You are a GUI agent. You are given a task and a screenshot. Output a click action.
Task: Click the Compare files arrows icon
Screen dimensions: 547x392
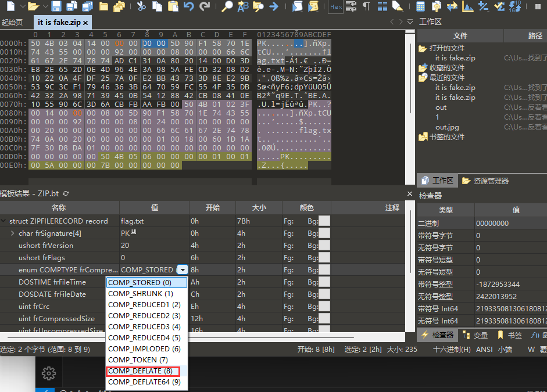coord(452,7)
